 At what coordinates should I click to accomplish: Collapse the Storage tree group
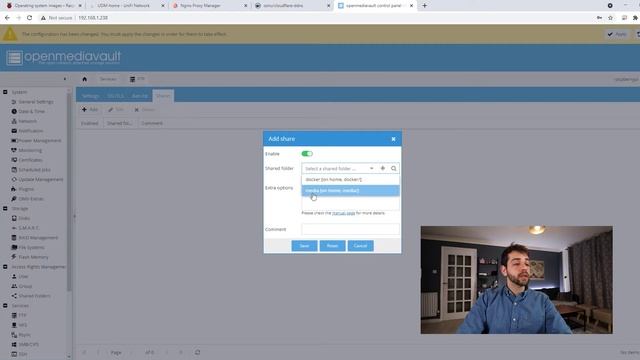[x=5, y=209]
